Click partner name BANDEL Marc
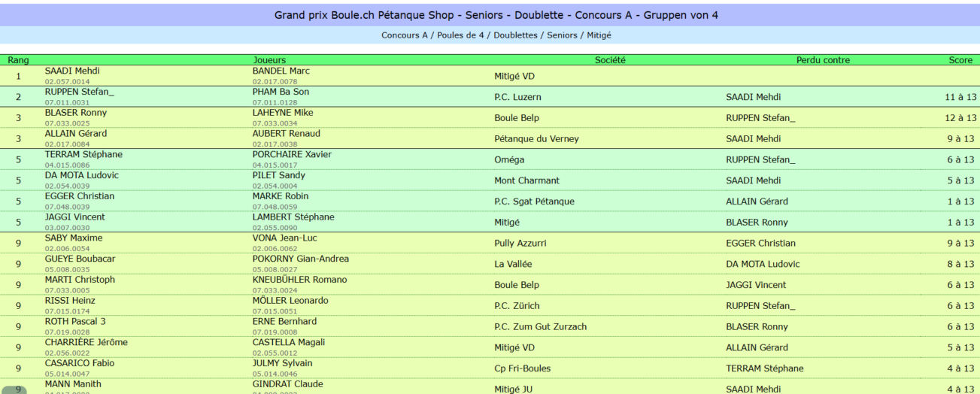The width and height of the screenshot is (980, 394). [281, 71]
